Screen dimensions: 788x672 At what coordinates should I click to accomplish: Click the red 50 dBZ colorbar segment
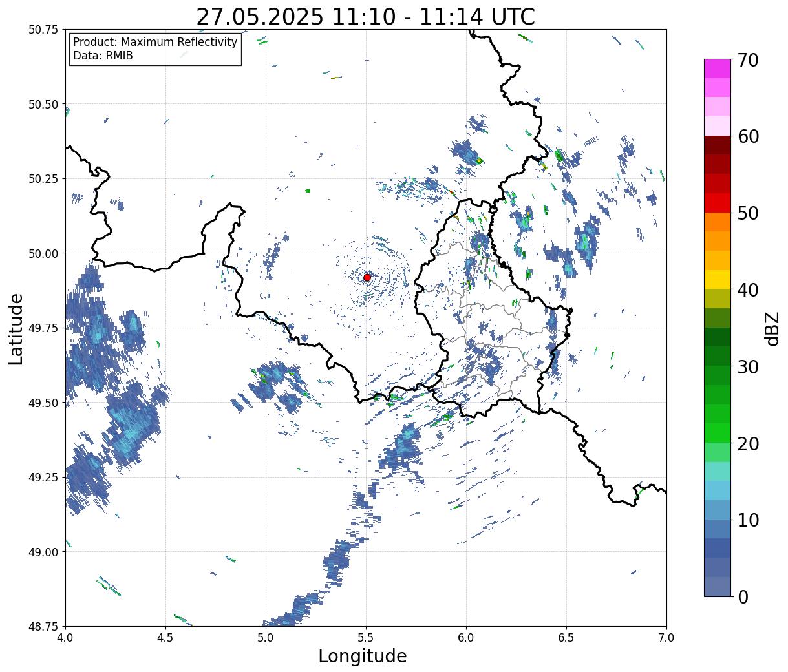click(718, 203)
